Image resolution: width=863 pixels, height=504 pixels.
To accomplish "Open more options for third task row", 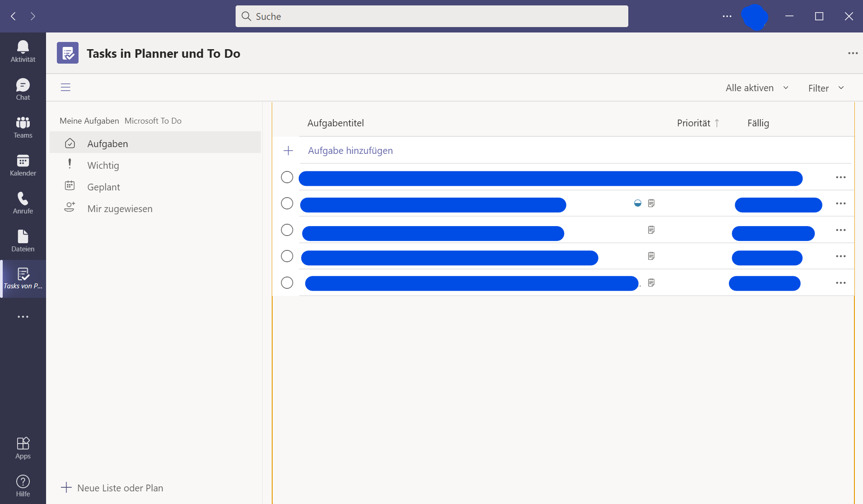I will click(840, 230).
